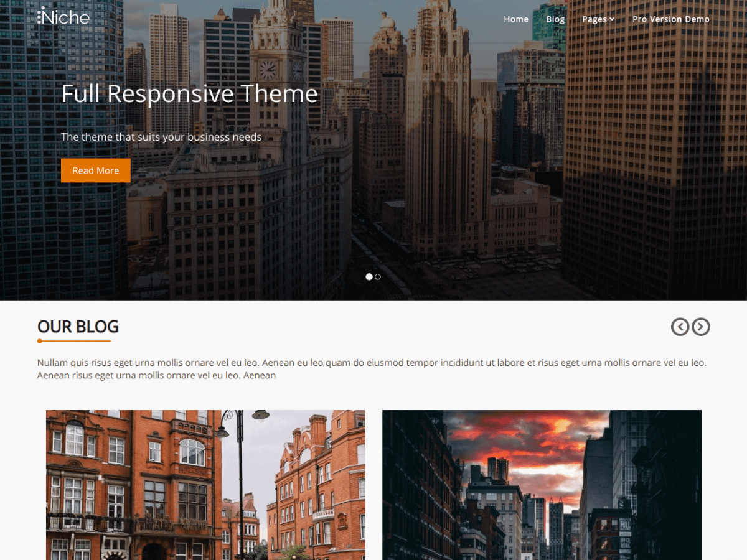Open the Pro Version Demo link
The width and height of the screenshot is (747, 560).
[x=671, y=19]
